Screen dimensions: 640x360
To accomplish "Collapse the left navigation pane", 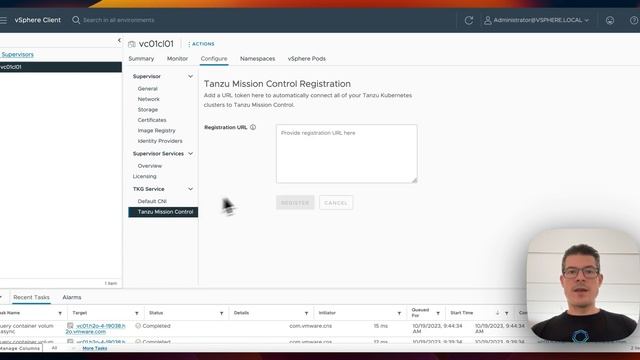I will pos(119,40).
